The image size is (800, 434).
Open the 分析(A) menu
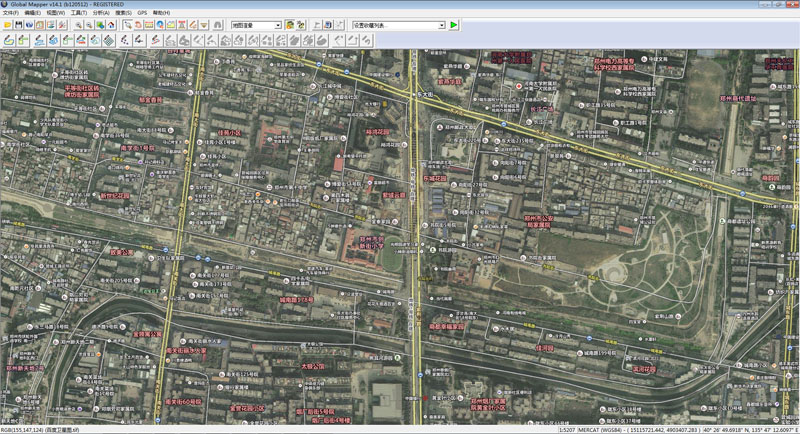101,13
